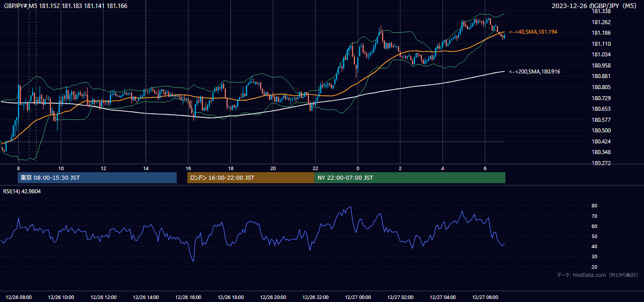Click price axis value 180.577
The height and width of the screenshot is (302, 644).
click(x=601, y=120)
